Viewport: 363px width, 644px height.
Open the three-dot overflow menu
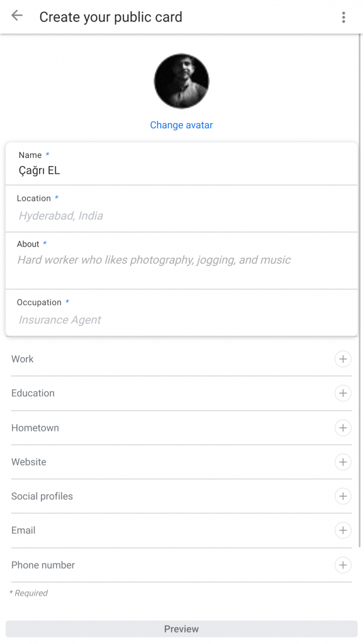(343, 17)
